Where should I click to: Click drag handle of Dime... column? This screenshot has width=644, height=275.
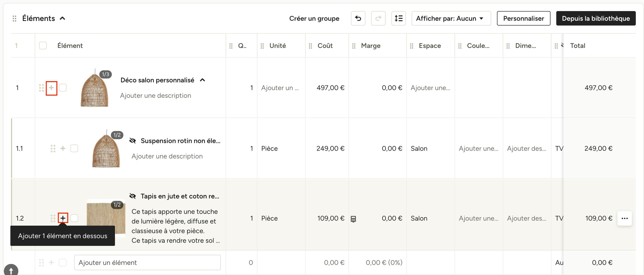(x=508, y=46)
